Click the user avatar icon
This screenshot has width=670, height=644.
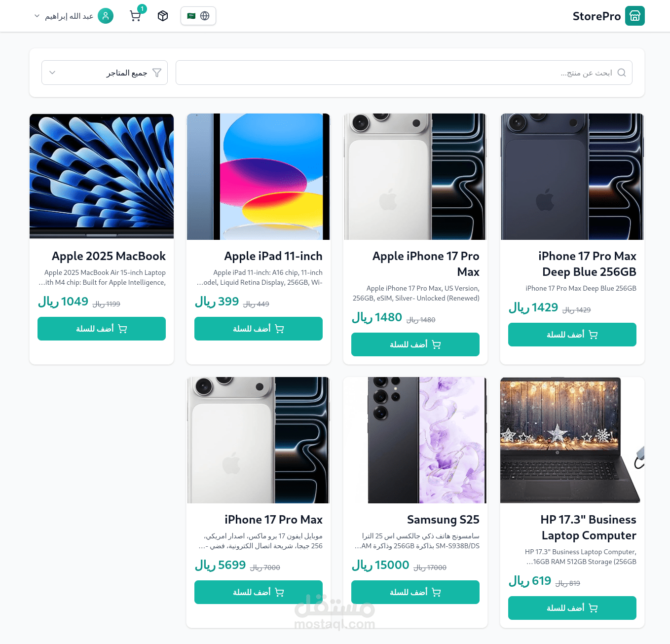tap(106, 16)
